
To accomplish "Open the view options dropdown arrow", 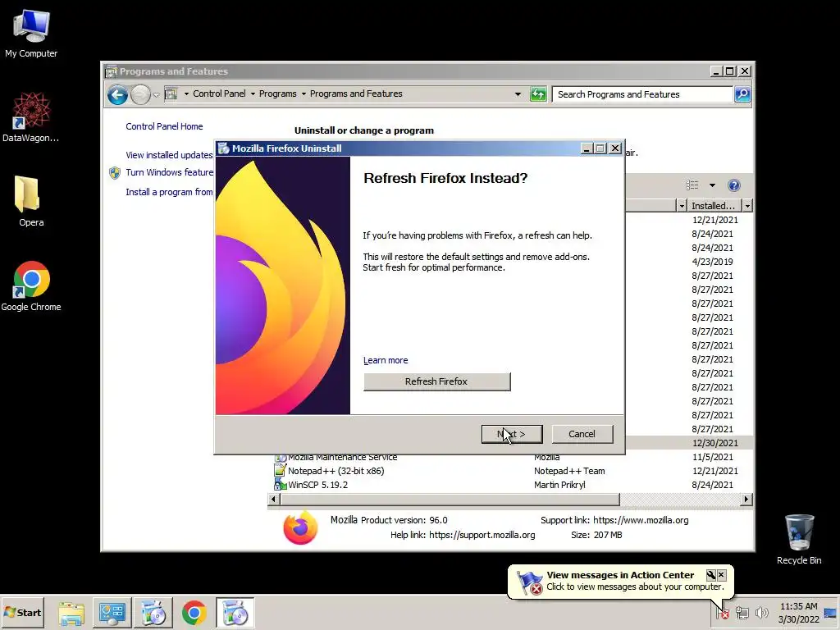I will click(x=712, y=185).
